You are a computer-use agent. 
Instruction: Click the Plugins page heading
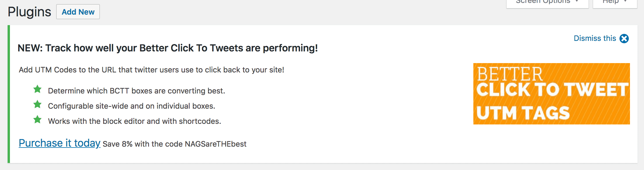(x=29, y=12)
